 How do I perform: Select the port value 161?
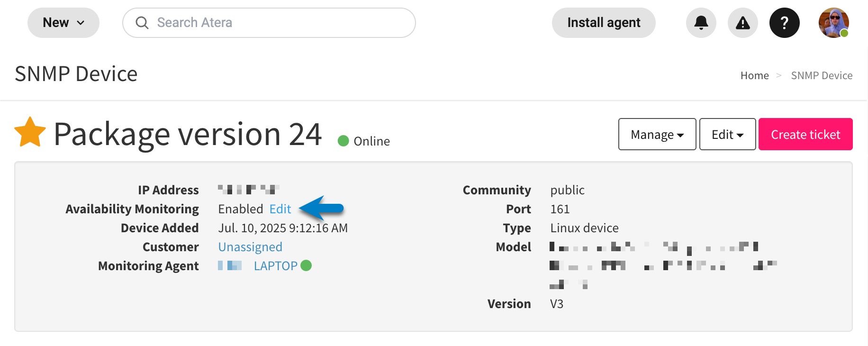click(560, 209)
